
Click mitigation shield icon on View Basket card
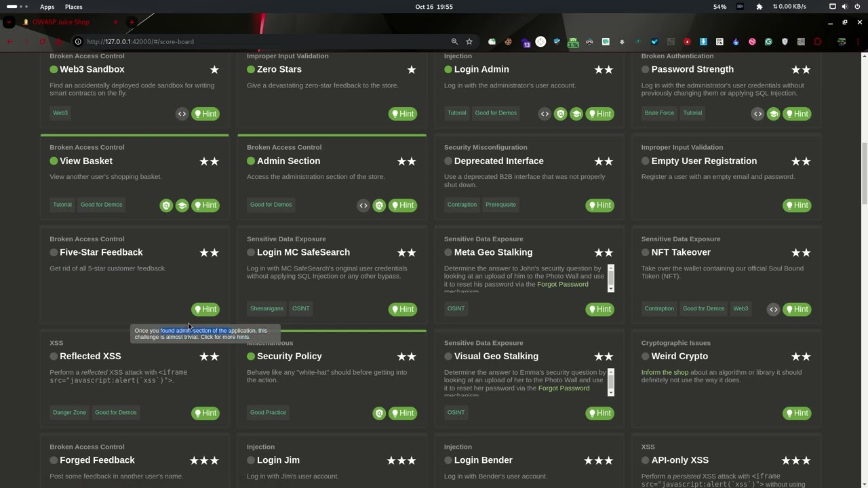166,205
